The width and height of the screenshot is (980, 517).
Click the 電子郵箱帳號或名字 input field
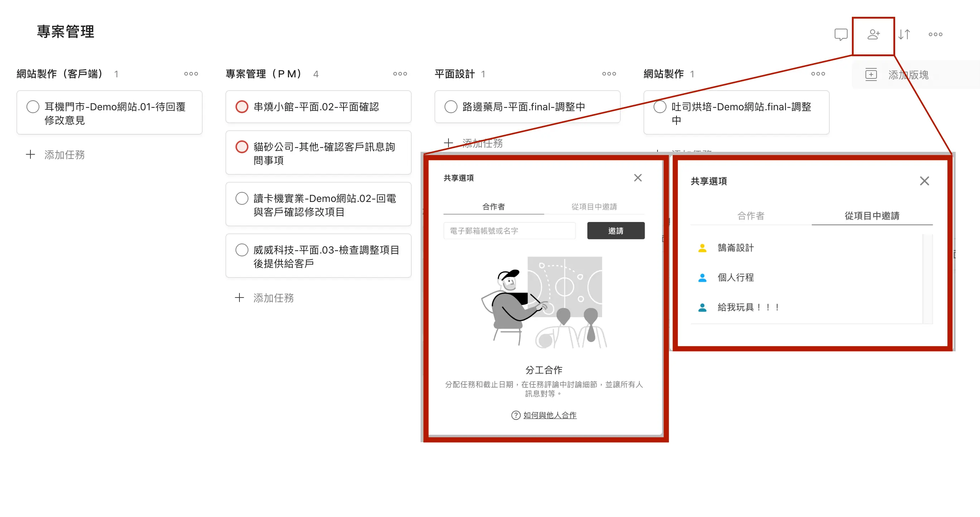(x=509, y=231)
